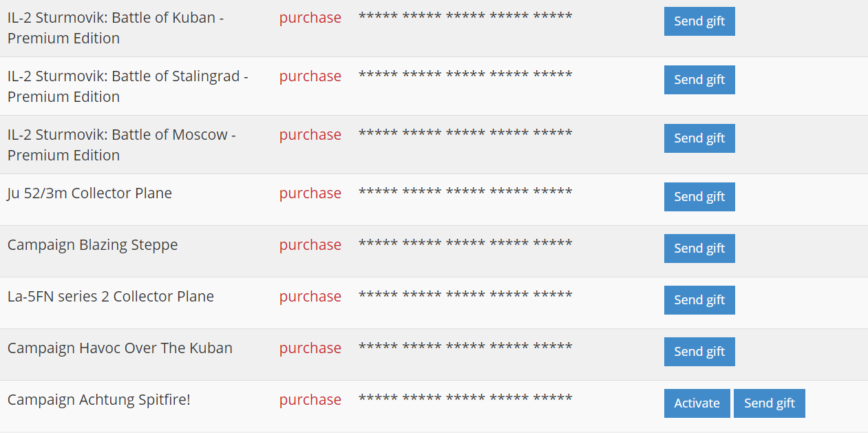This screenshot has width=868, height=433.
Task: Click purchase label for Campaign Achtung Spitfire!
Action: tap(310, 400)
